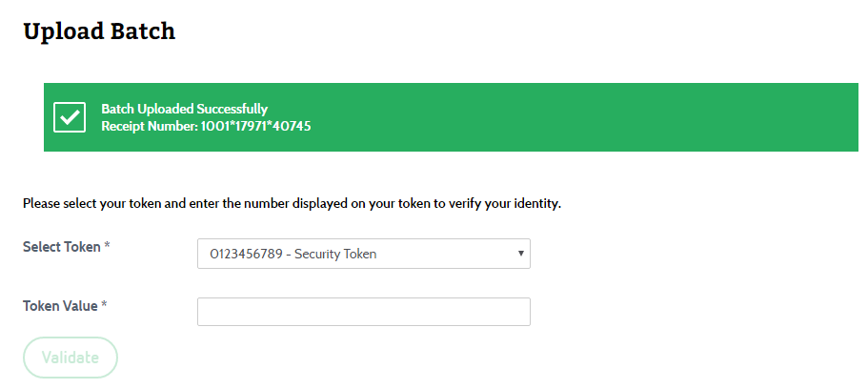Click the Upload Batch page heading
Image resolution: width=868 pixels, height=389 pixels.
pyautogui.click(x=99, y=31)
